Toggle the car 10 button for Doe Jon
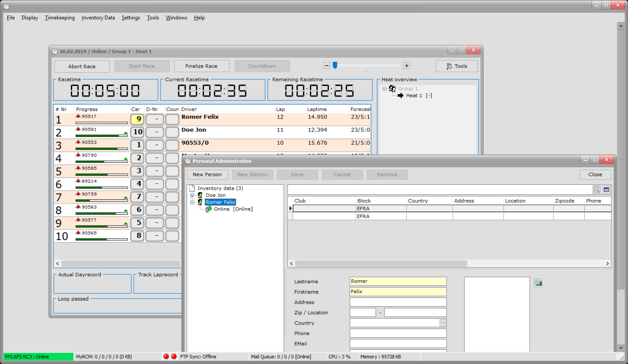Viewport: 628px width, 364px height. click(137, 132)
